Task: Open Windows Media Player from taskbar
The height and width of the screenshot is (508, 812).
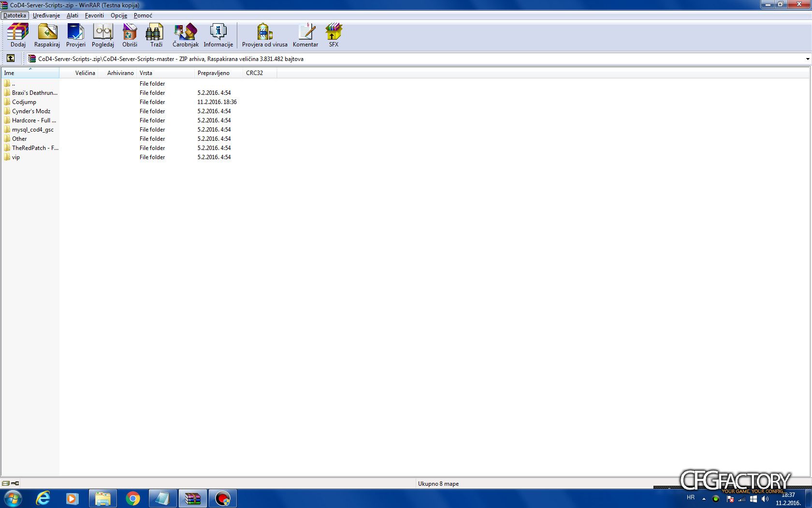Action: [72, 498]
